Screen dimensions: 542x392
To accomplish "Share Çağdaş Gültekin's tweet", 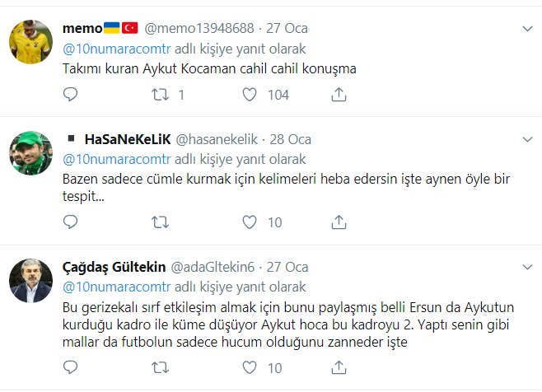I will tap(338, 367).
